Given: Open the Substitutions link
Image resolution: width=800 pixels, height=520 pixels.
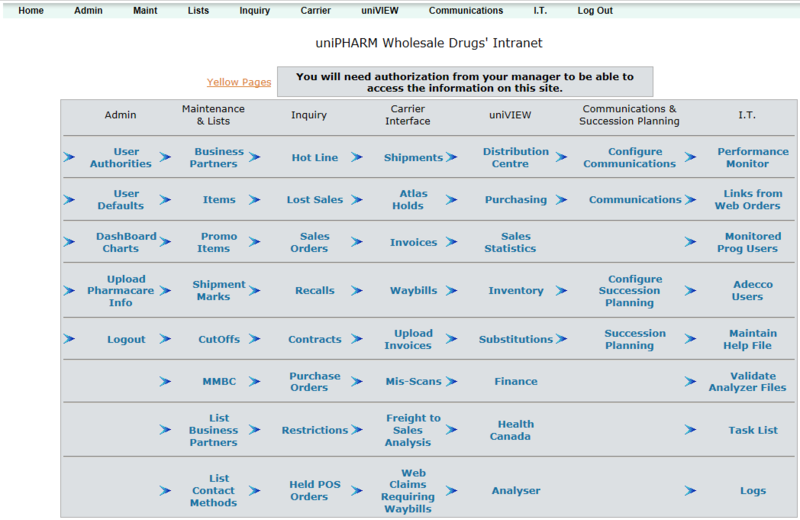Looking at the screenshot, I should pos(516,339).
